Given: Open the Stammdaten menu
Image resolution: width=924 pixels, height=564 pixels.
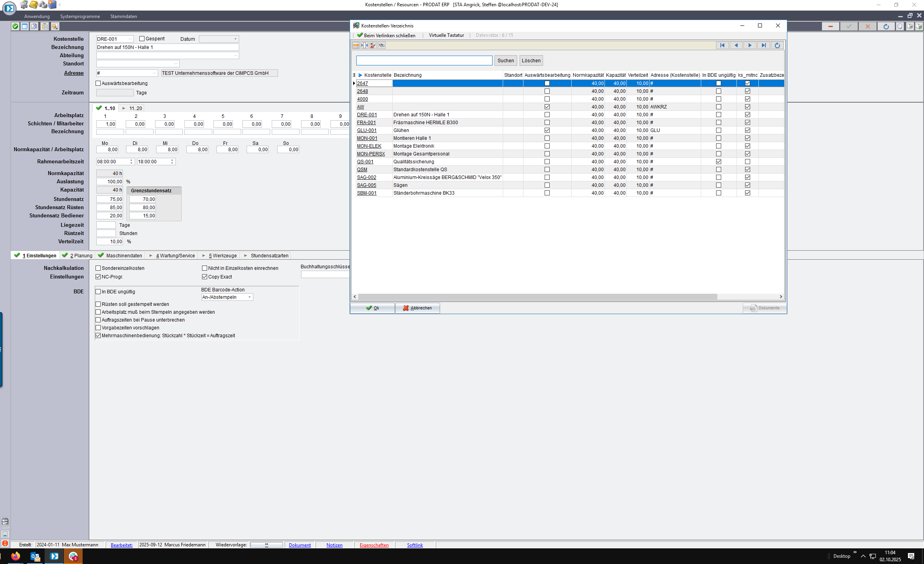Looking at the screenshot, I should (x=123, y=16).
